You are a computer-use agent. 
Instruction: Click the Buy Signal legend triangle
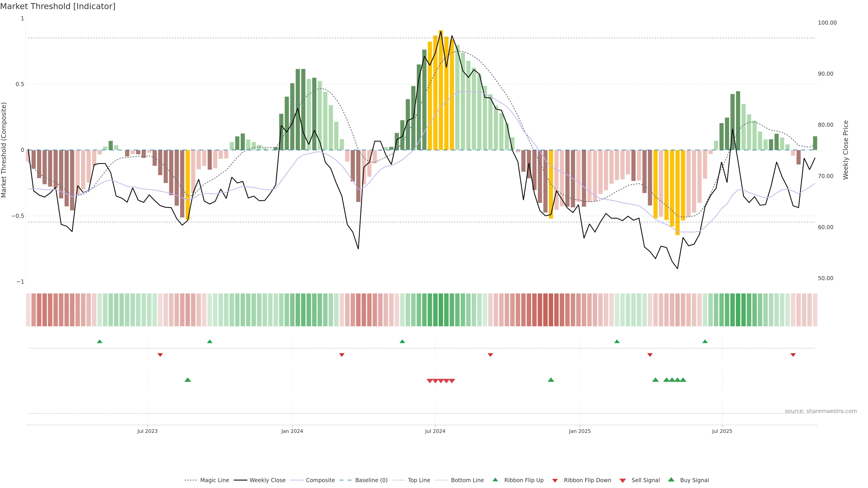(x=671, y=480)
